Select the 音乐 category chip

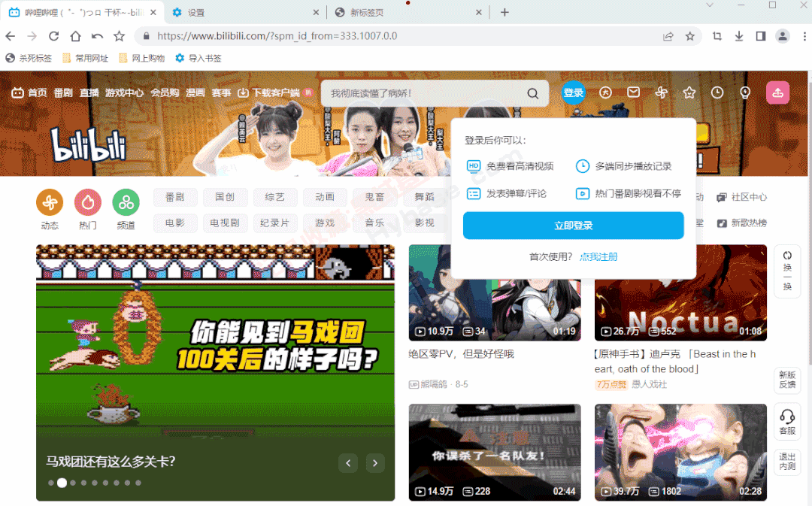[374, 223]
